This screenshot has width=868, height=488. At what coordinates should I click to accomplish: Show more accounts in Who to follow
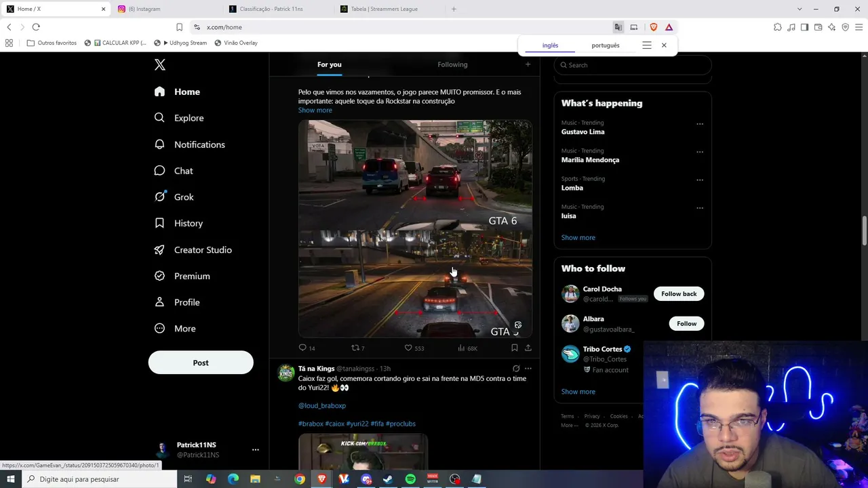(x=578, y=391)
